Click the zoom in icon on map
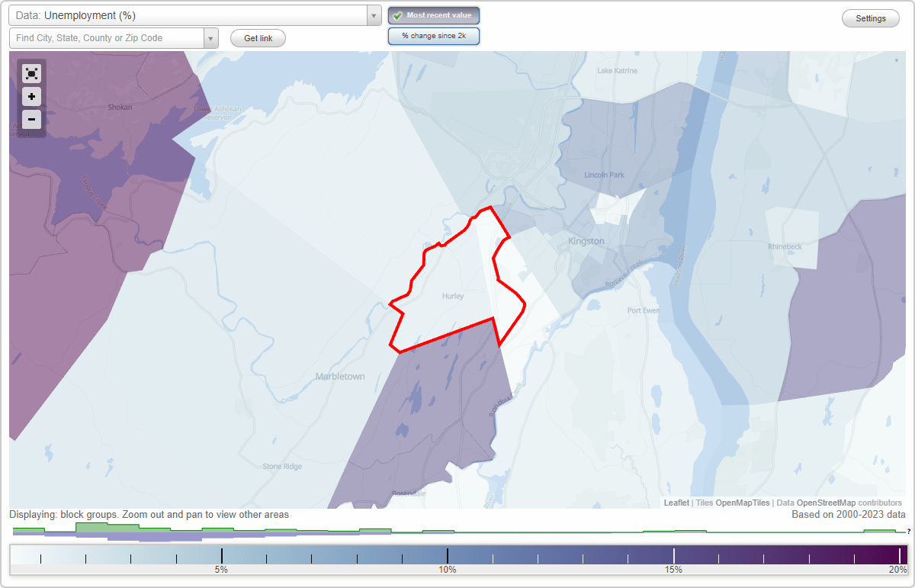Viewport: 915px width, 588px height. [31, 97]
